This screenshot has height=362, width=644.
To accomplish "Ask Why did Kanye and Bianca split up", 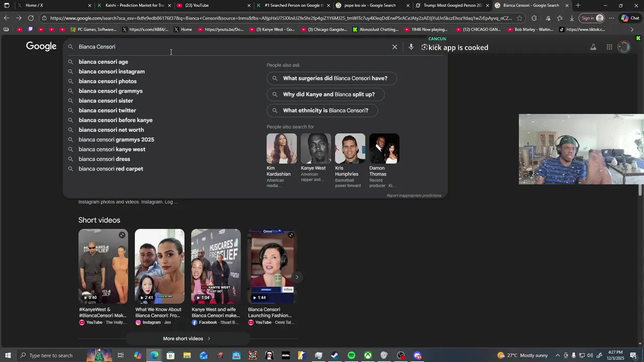I will click(x=326, y=95).
